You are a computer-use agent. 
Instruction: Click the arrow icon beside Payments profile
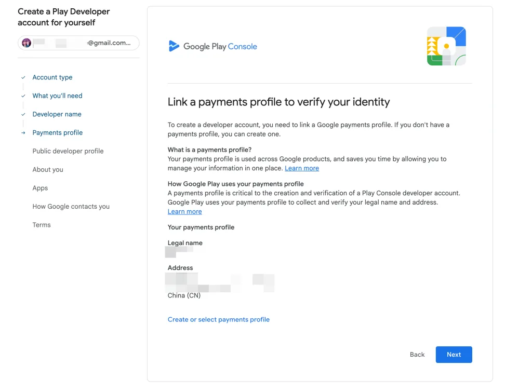point(23,133)
